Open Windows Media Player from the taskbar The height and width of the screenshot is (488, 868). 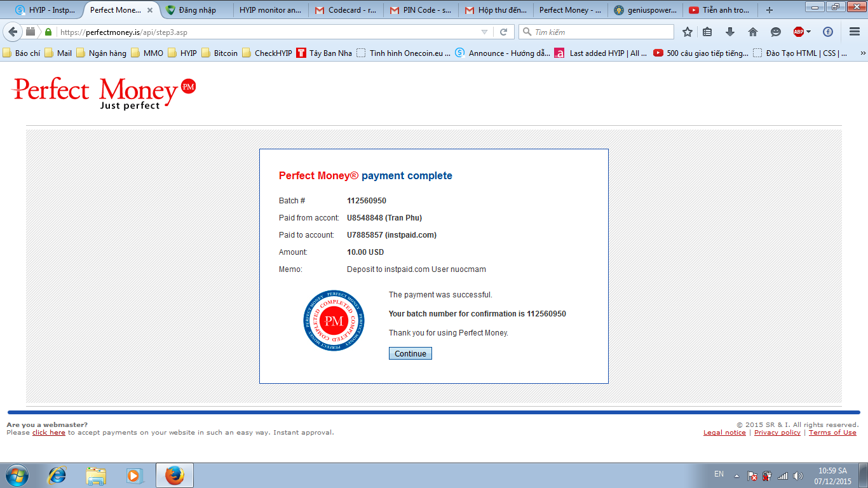pyautogui.click(x=134, y=475)
